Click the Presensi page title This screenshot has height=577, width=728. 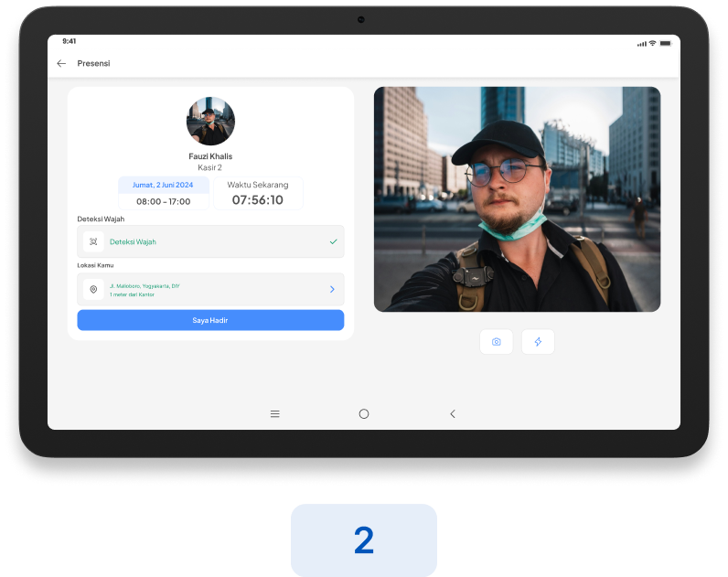pos(93,63)
